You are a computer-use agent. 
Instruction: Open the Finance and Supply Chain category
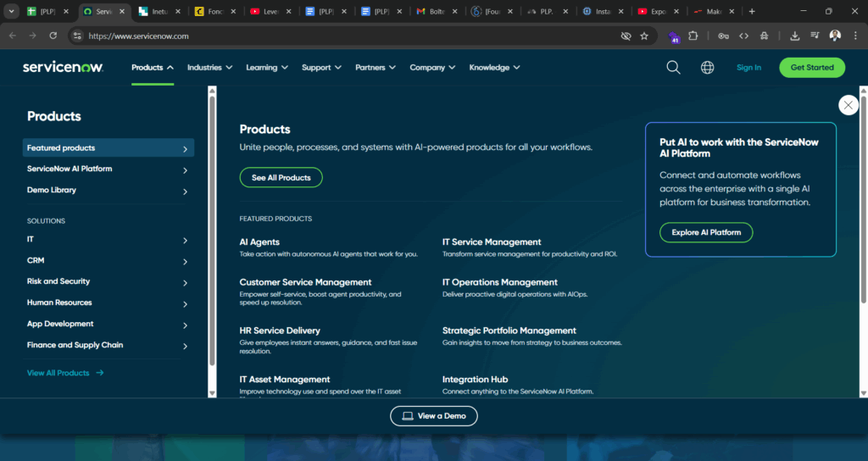pyautogui.click(x=108, y=345)
